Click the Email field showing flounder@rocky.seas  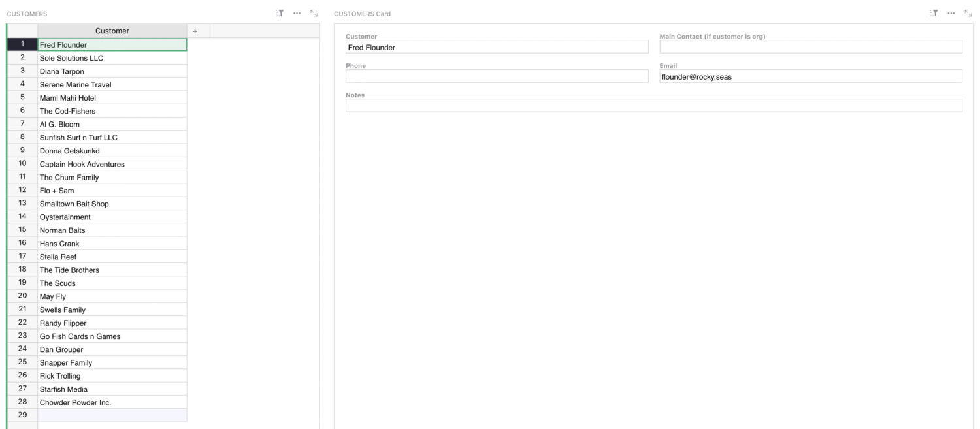811,76
